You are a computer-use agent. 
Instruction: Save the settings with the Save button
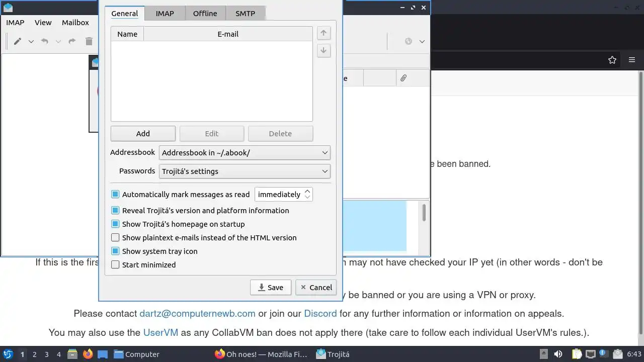pyautogui.click(x=271, y=288)
